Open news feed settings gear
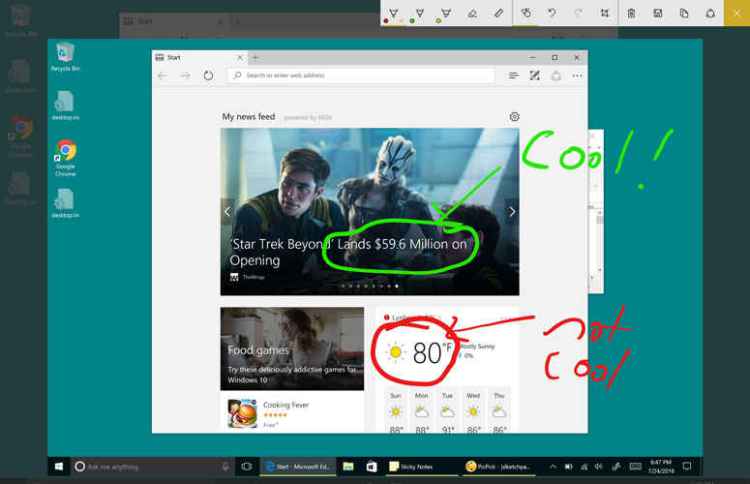750x484 pixels. [514, 117]
